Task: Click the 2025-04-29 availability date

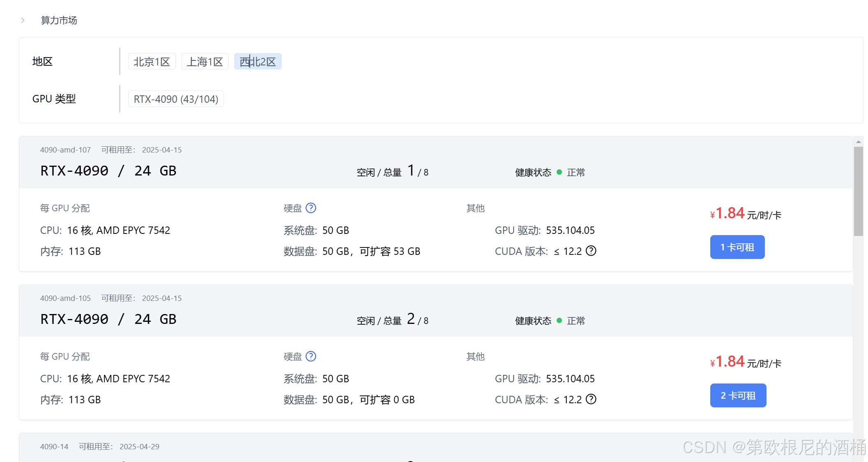Action: click(x=139, y=447)
